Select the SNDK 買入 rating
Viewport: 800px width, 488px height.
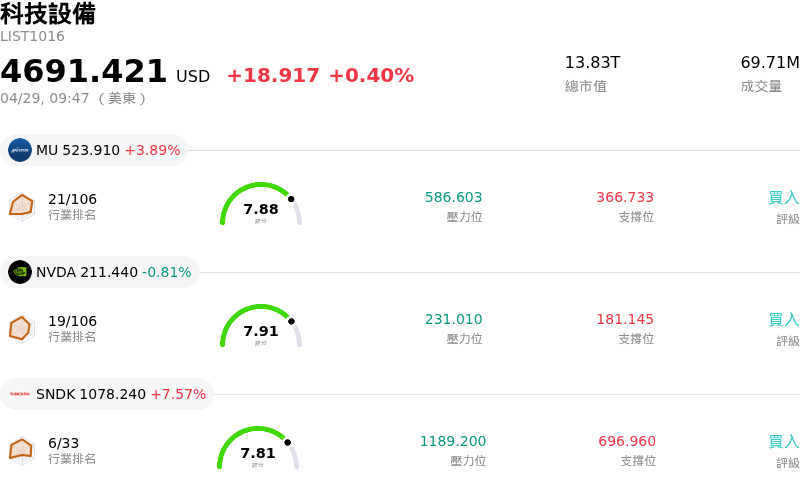(783, 442)
